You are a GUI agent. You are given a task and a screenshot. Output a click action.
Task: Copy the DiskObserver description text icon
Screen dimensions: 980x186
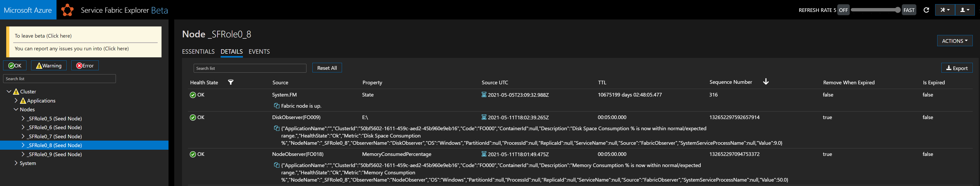tap(277, 128)
